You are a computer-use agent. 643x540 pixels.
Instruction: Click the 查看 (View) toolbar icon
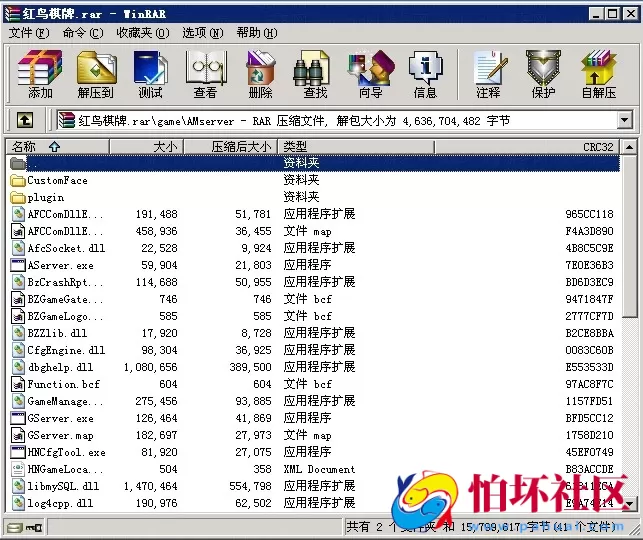point(205,75)
